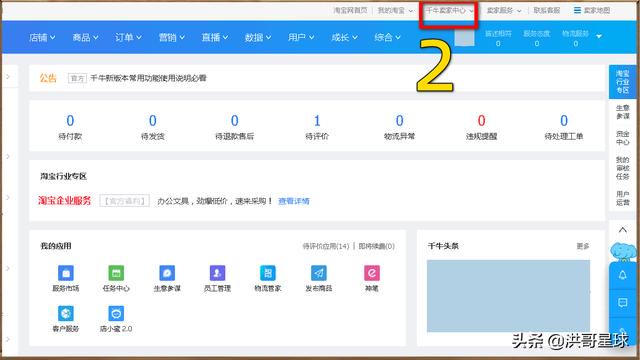Click the blue elephant mascot icon
640x360 pixels.
[x=622, y=252]
